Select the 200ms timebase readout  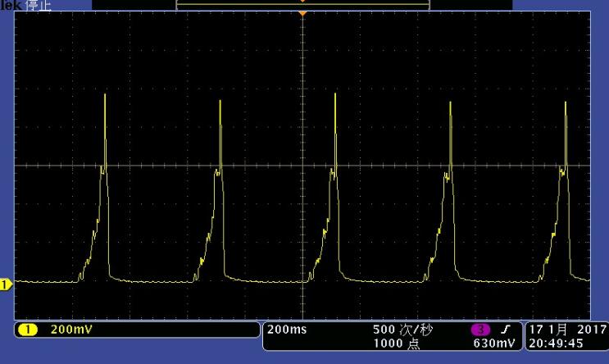287,330
